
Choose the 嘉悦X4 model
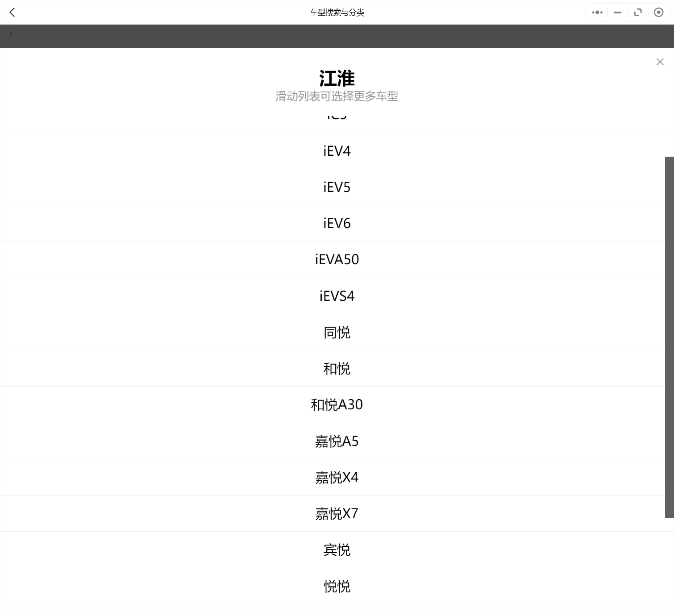point(337,477)
